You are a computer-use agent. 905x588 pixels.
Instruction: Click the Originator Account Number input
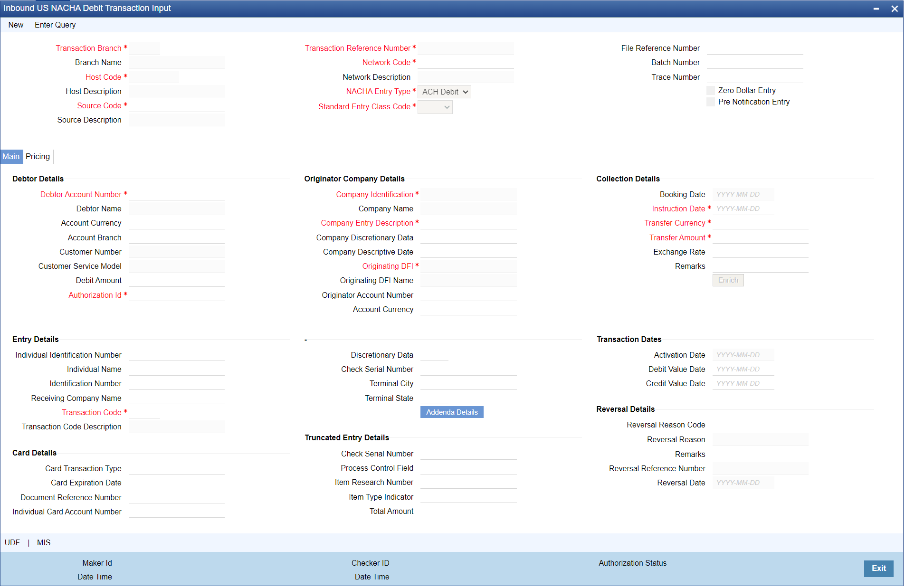[x=468, y=295]
